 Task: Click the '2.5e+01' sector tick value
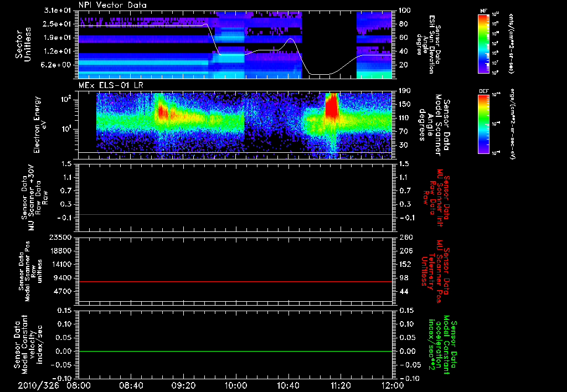58,24
